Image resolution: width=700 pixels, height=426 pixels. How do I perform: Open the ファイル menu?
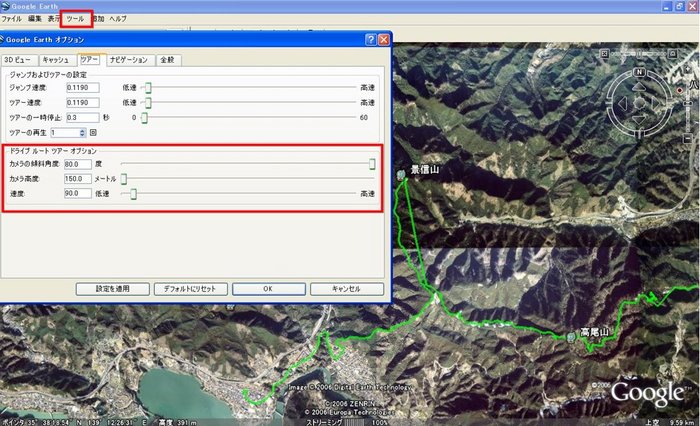click(x=11, y=19)
